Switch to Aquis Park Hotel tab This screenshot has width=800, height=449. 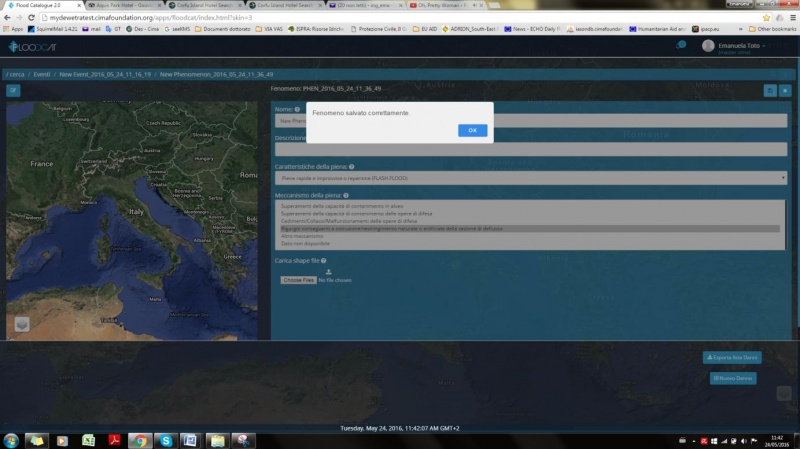coord(124,5)
